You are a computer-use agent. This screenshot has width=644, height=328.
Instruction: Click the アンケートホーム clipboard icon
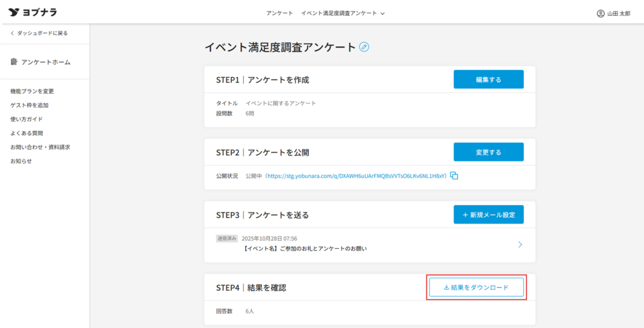pos(14,62)
